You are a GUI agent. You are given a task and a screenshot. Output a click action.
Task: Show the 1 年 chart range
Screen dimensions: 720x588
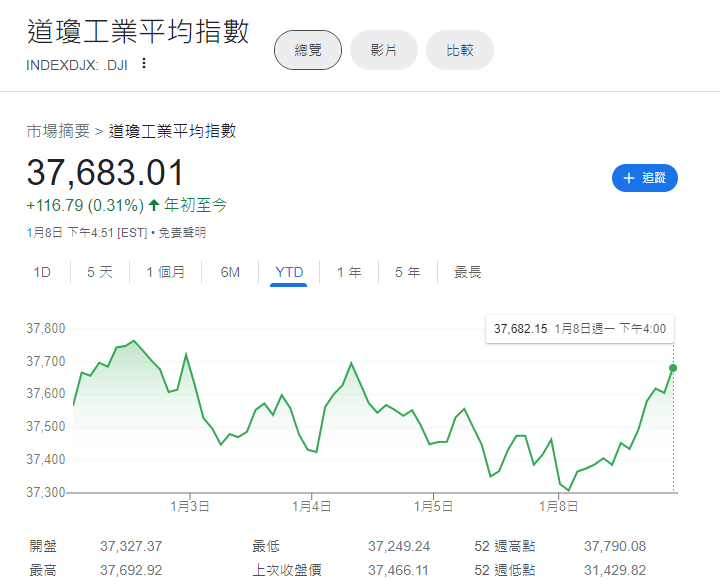[x=349, y=272]
